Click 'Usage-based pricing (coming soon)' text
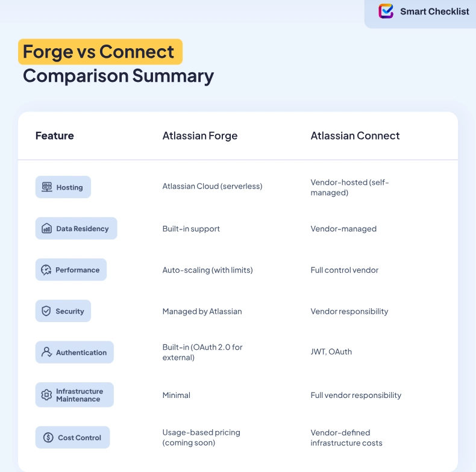 click(201, 438)
